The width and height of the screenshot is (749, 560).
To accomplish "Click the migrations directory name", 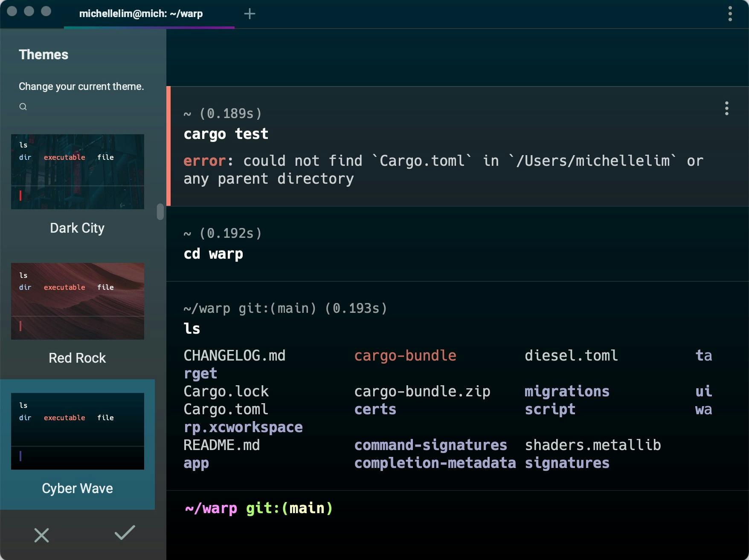I will [567, 391].
